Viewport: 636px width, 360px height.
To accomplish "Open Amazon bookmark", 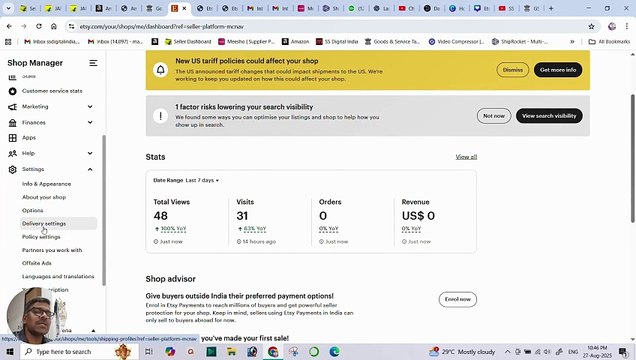I will pyautogui.click(x=295, y=41).
